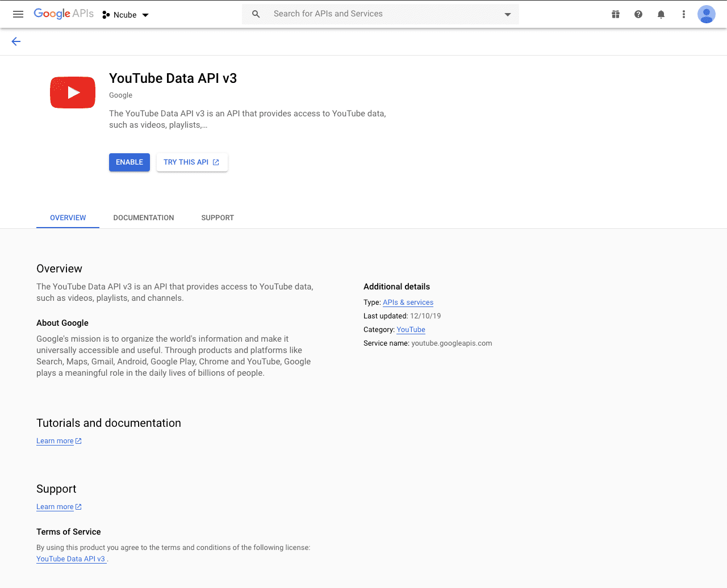Enable the YouTube Data API v3

tap(129, 162)
